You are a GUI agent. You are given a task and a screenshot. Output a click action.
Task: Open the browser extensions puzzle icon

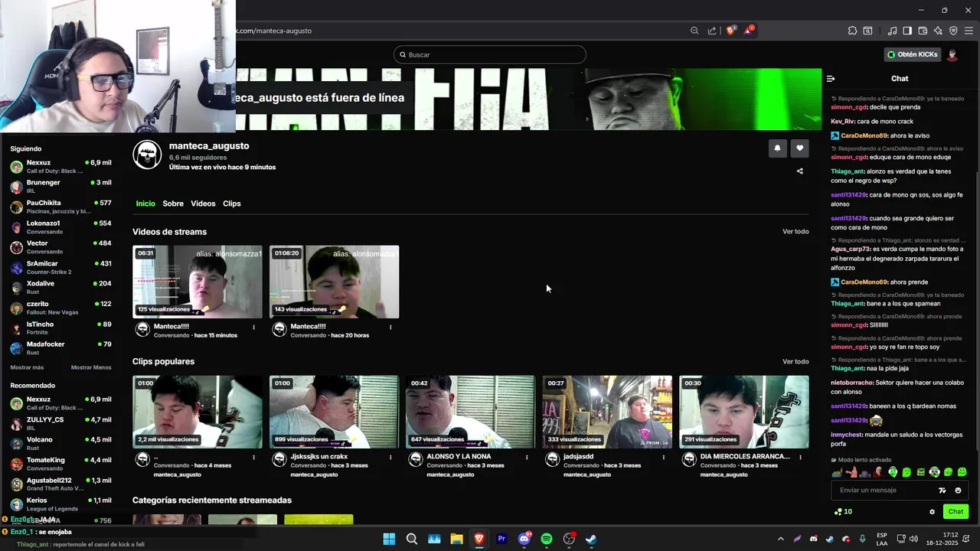(852, 31)
